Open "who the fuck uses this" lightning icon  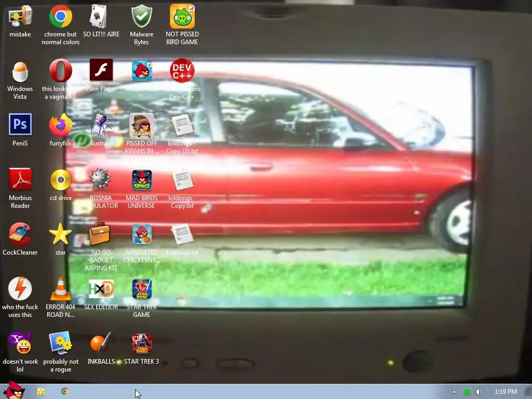[x=20, y=289]
